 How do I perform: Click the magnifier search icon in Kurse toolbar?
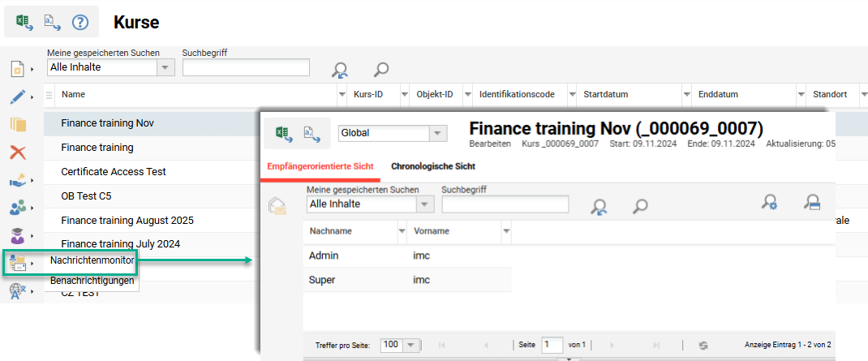click(x=380, y=71)
